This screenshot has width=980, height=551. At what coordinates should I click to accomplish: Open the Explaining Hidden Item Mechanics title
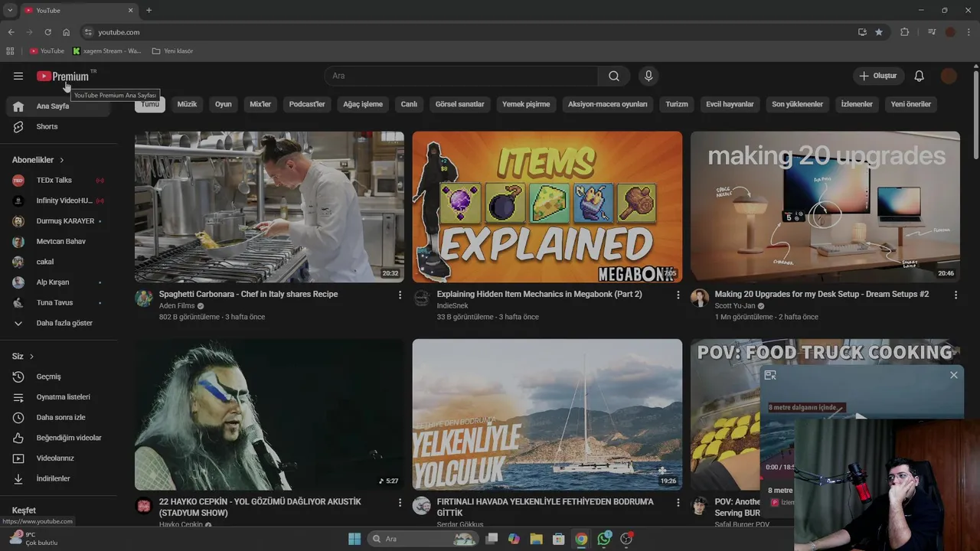coord(540,294)
